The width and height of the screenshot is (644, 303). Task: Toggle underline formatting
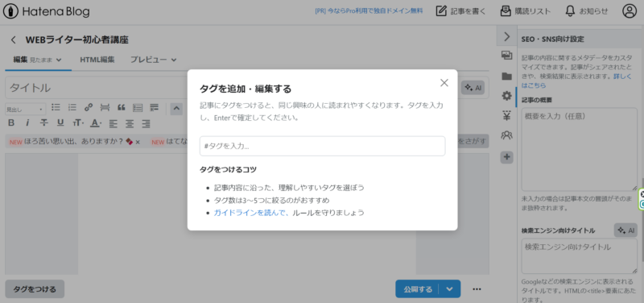point(60,122)
